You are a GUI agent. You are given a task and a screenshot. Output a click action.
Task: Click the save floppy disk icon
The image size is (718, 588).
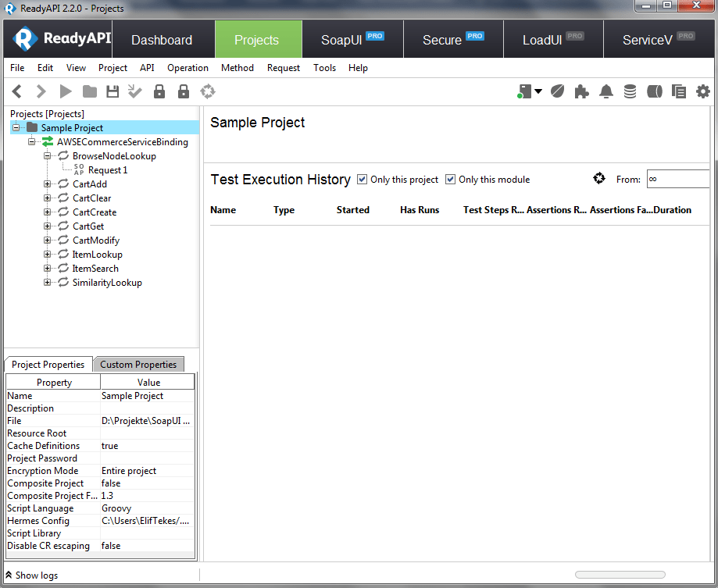pos(113,92)
